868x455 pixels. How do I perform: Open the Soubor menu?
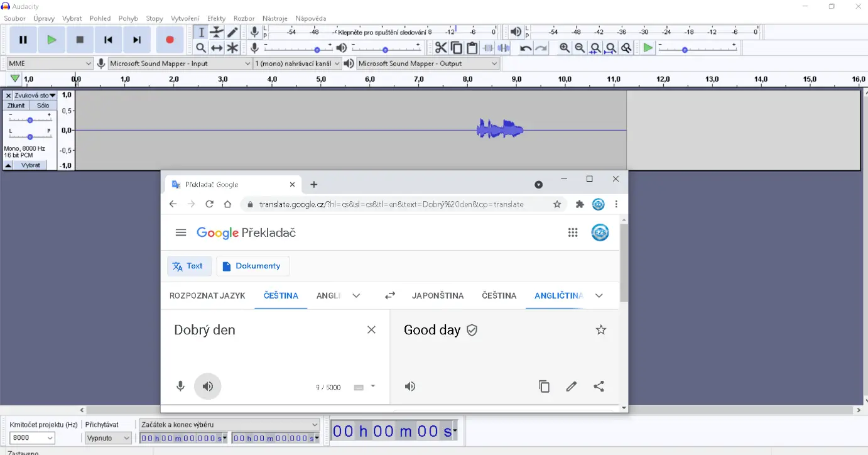tap(15, 18)
